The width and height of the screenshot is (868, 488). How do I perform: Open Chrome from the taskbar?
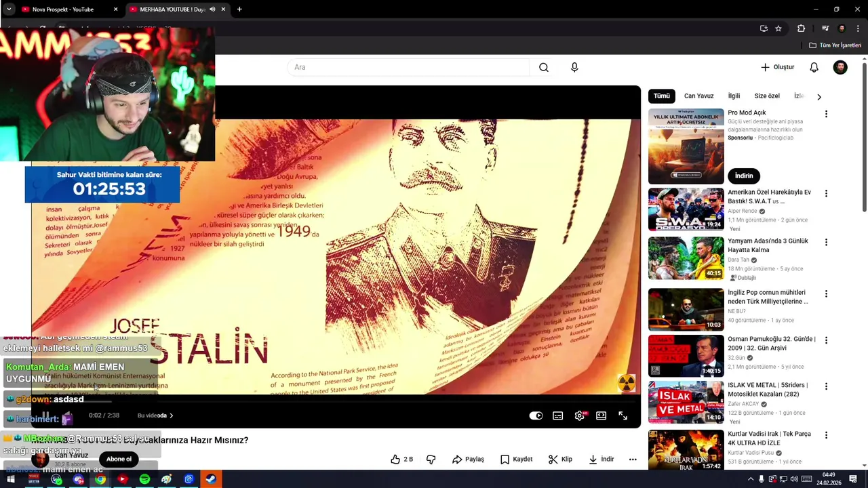pyautogui.click(x=100, y=479)
